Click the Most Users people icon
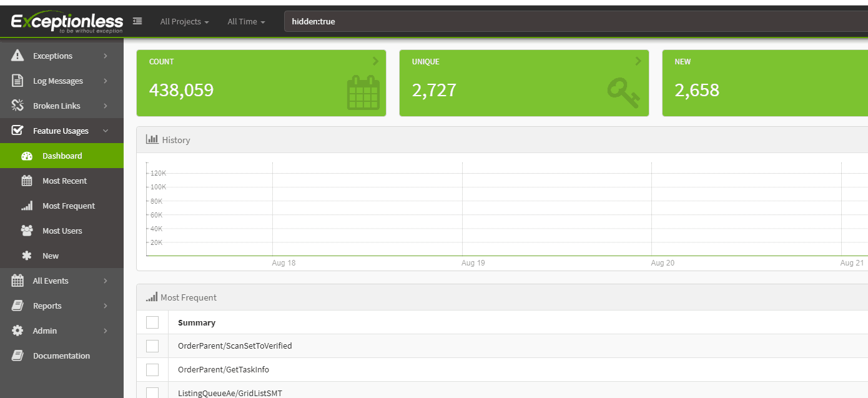868x398 pixels. pyautogui.click(x=26, y=231)
